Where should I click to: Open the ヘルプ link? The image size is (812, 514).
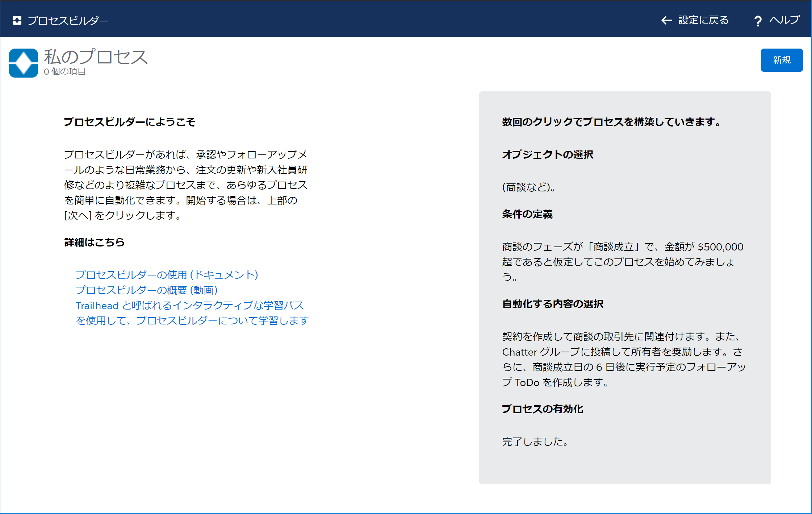point(784,20)
